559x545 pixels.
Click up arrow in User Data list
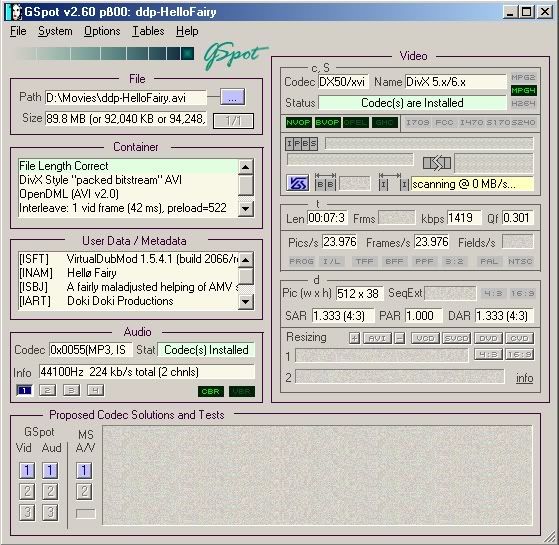coord(246,259)
